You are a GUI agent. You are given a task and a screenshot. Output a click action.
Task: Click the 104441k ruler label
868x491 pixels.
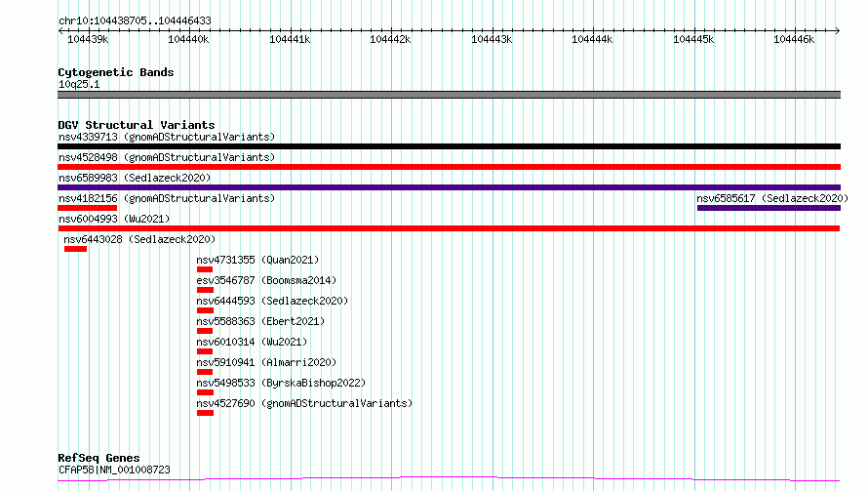(x=290, y=39)
